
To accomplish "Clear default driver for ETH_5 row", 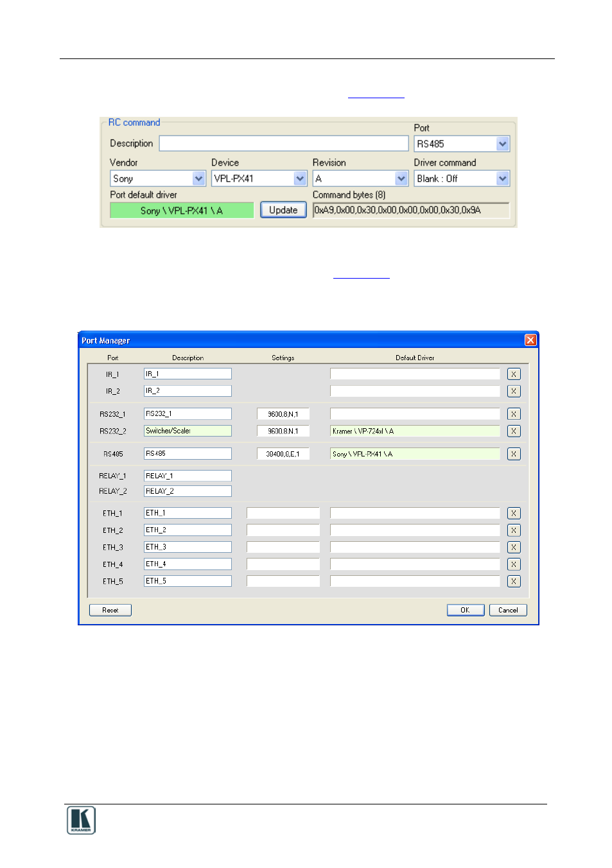I will click(514, 582).
